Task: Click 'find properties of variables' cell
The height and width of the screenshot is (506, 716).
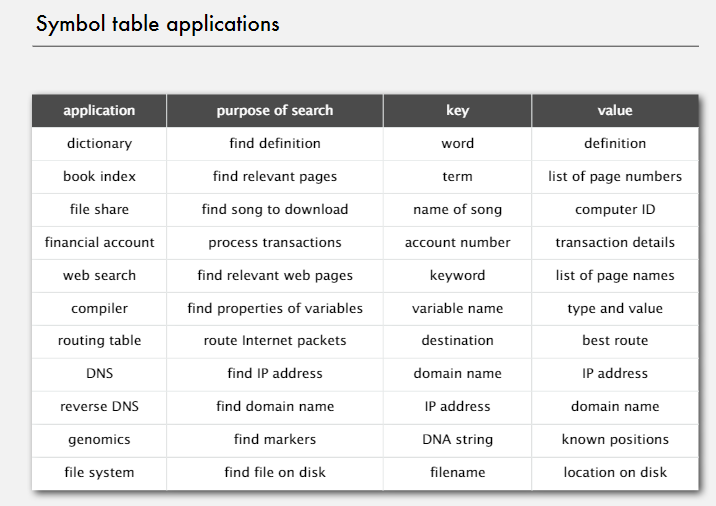Action: 275,308
